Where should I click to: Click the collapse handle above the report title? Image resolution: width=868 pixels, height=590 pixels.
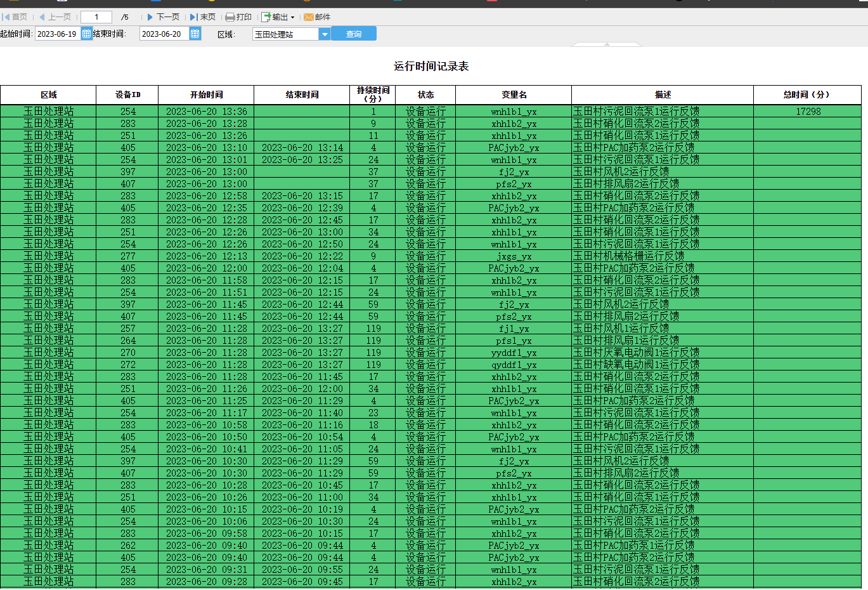click(607, 44)
